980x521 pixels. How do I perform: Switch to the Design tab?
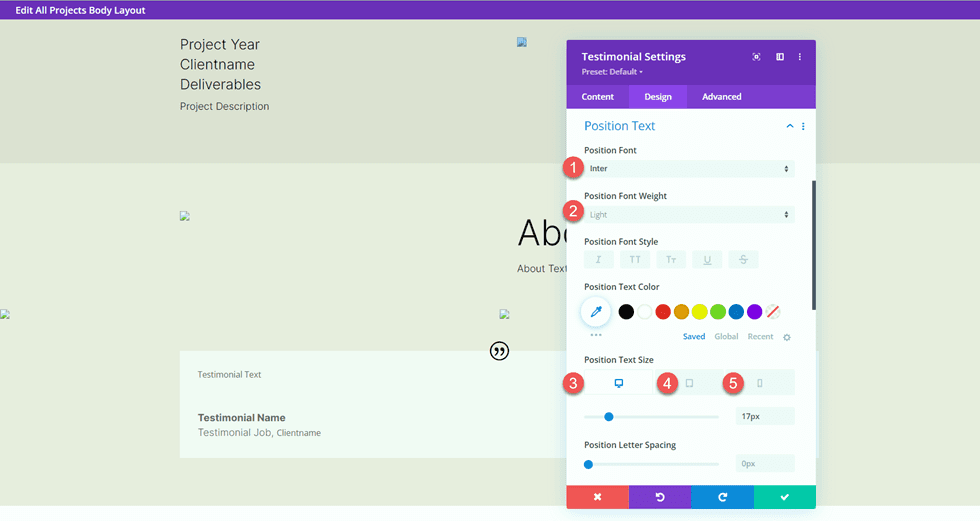point(658,97)
